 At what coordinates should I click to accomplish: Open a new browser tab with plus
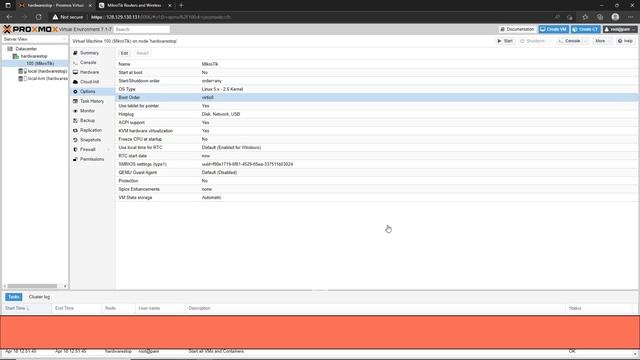[181, 5]
